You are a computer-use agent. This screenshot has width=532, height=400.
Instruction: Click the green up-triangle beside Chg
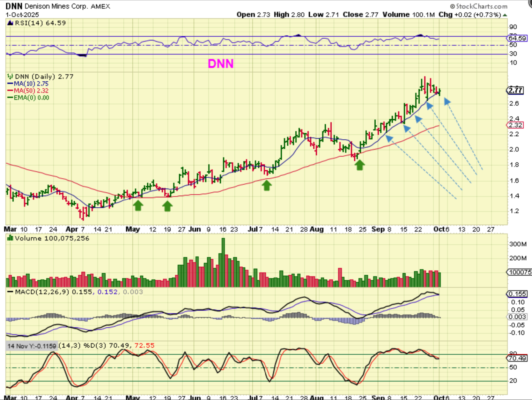pos(505,15)
